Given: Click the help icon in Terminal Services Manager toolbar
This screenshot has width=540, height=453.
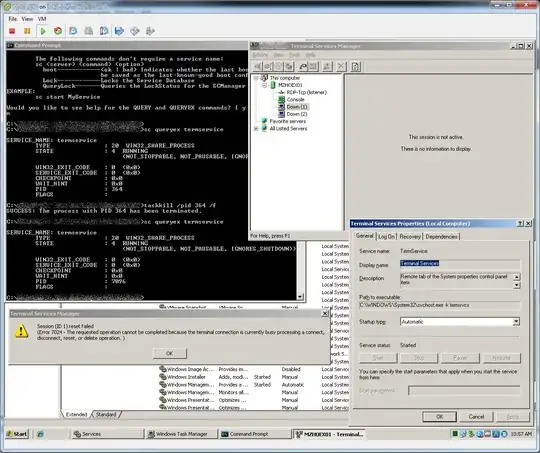Looking at the screenshot, I should (x=356, y=66).
